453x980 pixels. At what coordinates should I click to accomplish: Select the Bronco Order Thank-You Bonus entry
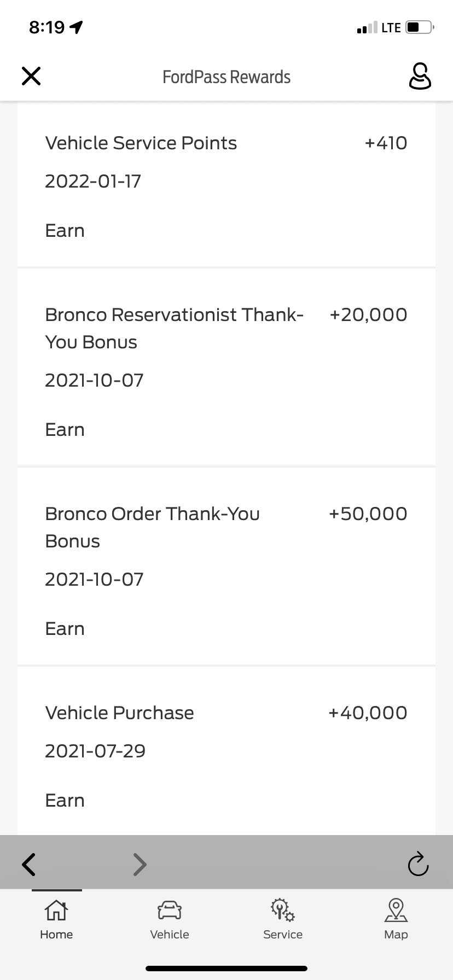(226, 567)
